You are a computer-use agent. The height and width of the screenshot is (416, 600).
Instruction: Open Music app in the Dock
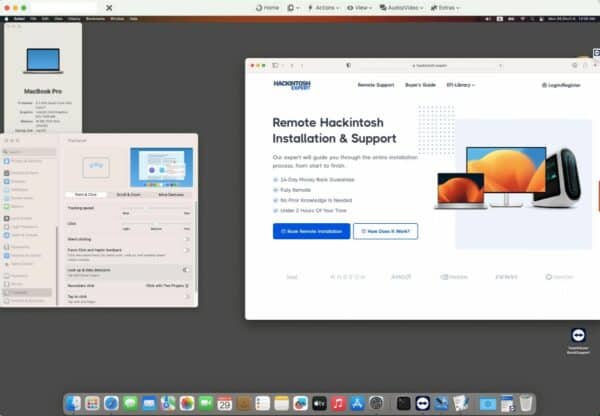coord(338,403)
